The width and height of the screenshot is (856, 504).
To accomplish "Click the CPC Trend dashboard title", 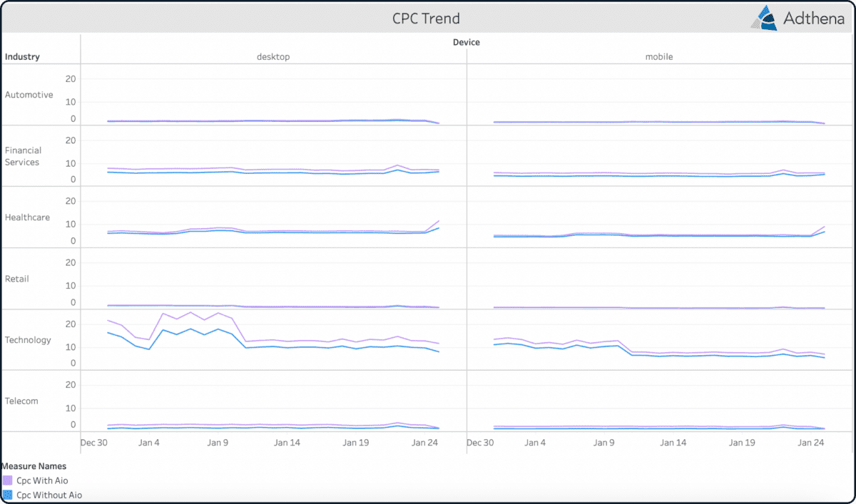I will [x=426, y=18].
